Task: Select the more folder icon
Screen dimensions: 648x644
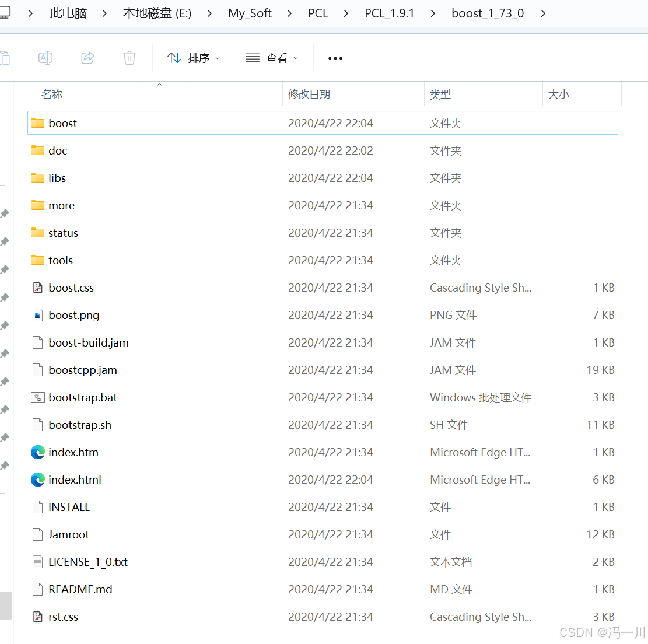Action: point(37,205)
